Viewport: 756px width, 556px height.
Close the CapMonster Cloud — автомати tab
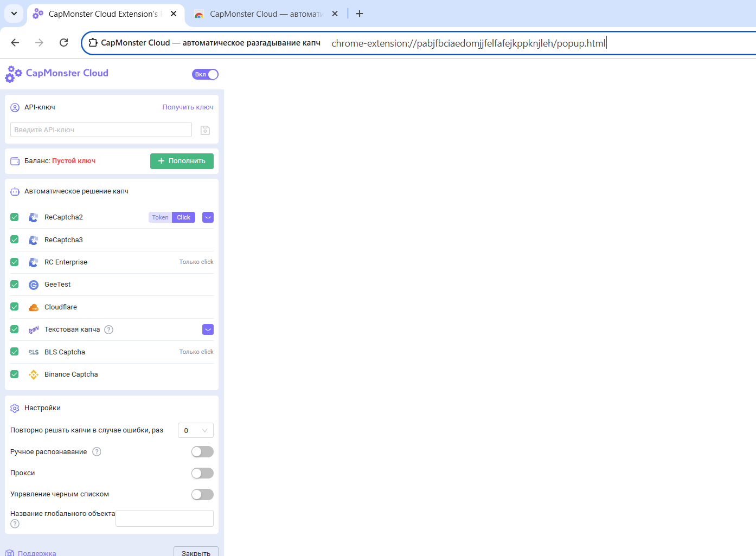(335, 14)
